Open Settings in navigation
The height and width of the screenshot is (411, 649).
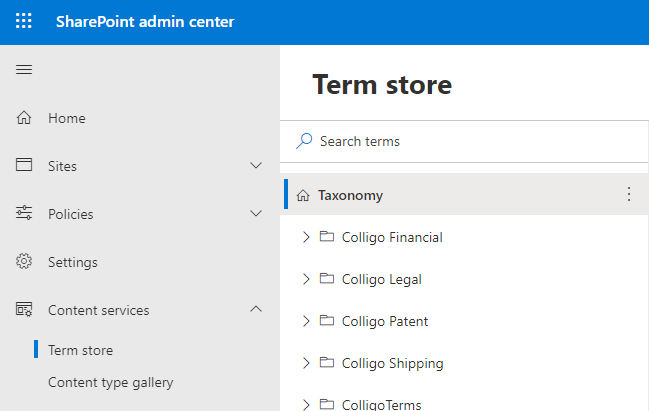(x=73, y=262)
